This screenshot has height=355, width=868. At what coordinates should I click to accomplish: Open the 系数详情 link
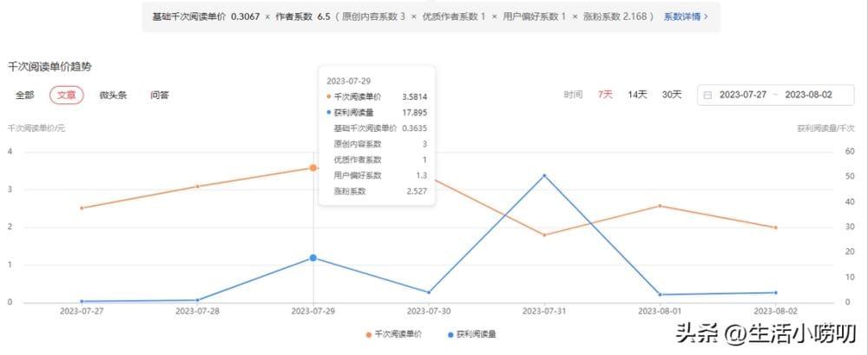pos(686,16)
